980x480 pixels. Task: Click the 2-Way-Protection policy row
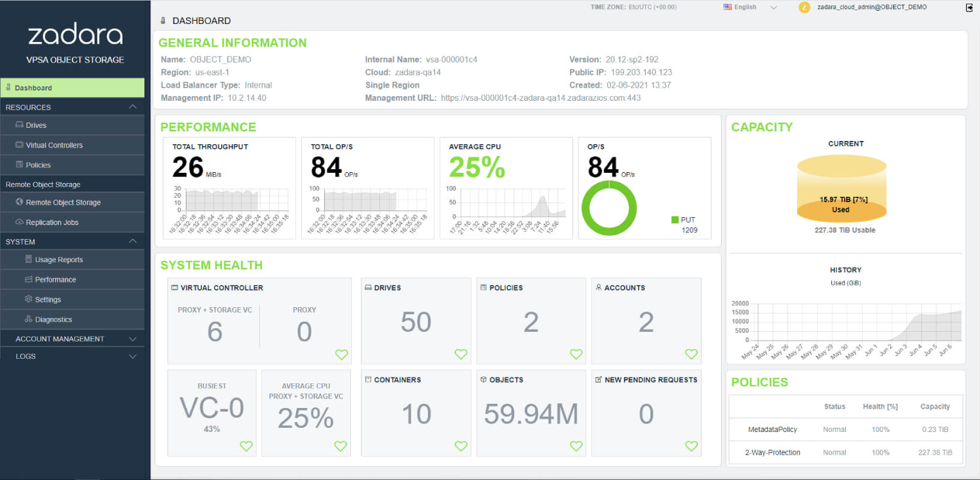click(x=846, y=452)
